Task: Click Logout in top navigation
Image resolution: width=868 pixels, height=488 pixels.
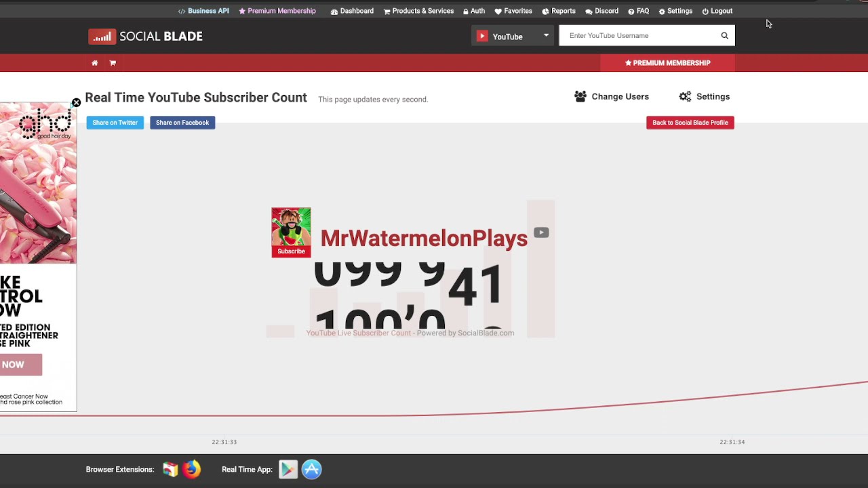Action: (x=717, y=11)
